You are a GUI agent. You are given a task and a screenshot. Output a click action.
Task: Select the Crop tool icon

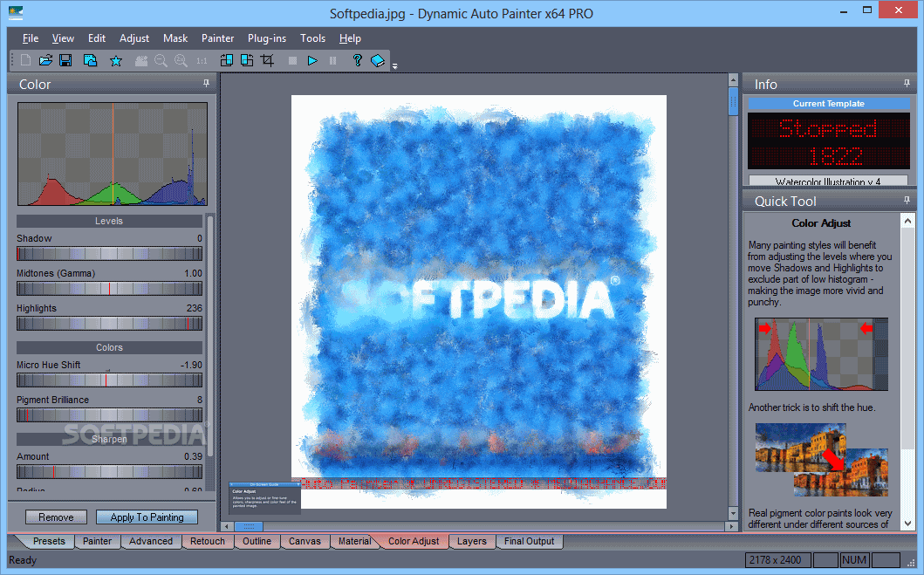[268, 60]
